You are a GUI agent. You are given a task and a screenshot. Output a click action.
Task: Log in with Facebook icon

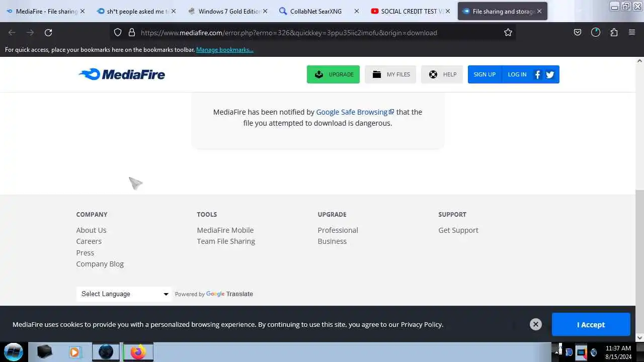point(537,74)
